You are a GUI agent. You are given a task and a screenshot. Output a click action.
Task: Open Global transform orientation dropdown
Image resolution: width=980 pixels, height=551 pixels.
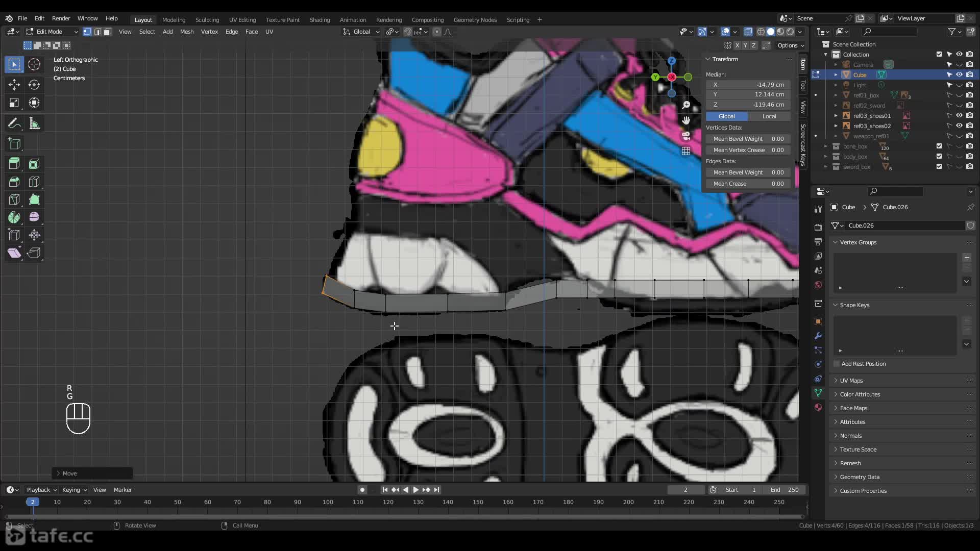point(361,32)
